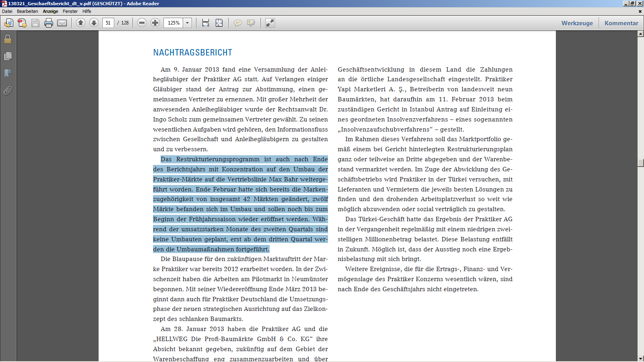Click the vertical scrollbar down arrow
Viewport: 644px width, 362px height.
point(641,358)
